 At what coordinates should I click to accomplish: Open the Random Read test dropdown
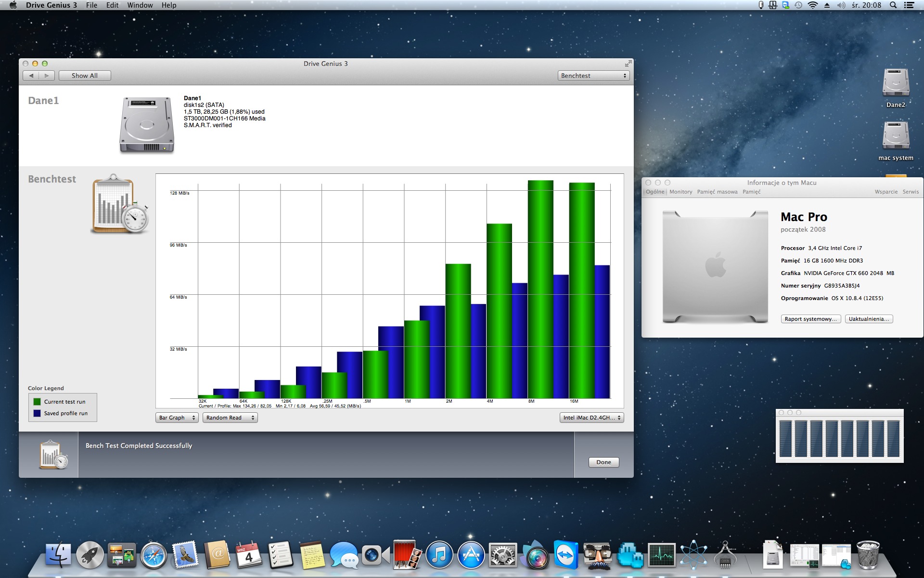point(230,418)
